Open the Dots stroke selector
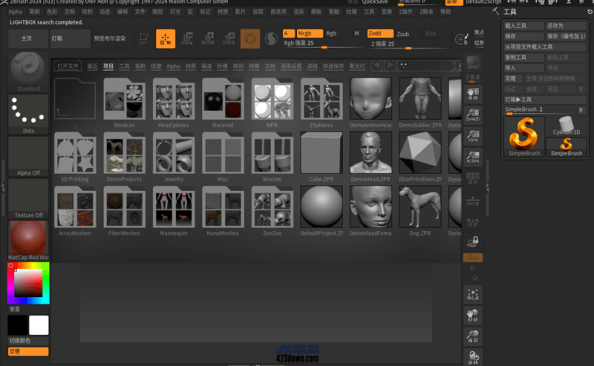Screen dimensions: 594x366 (x=28, y=114)
